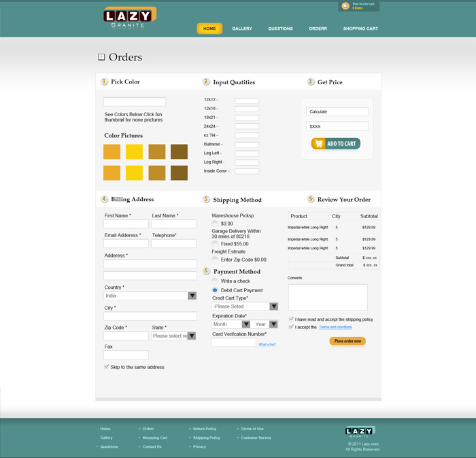
Task: Open the HOME tab
Action: [209, 29]
